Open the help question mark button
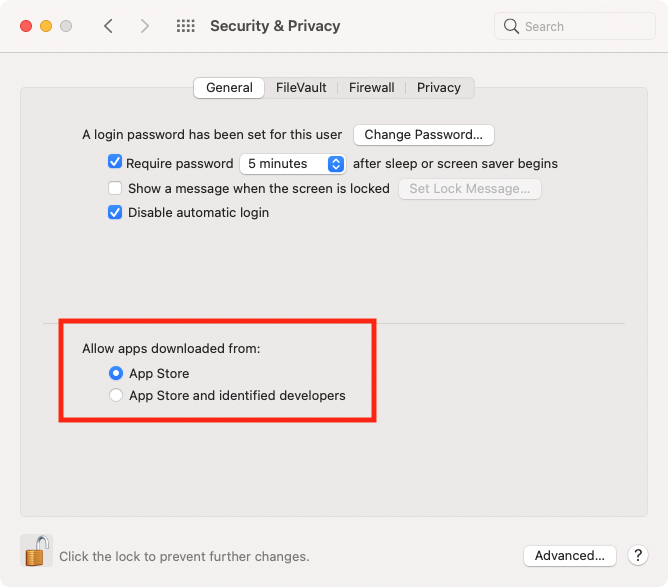668x587 pixels. pos(637,555)
